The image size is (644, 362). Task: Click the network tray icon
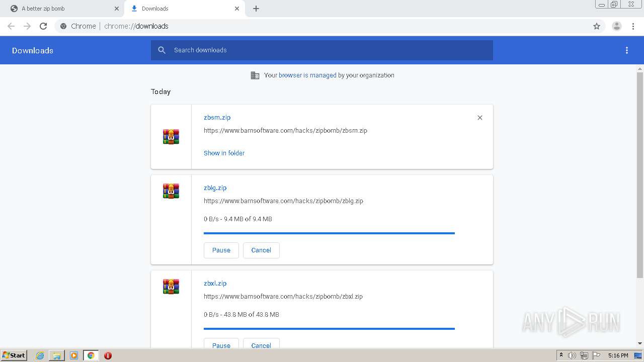click(584, 355)
